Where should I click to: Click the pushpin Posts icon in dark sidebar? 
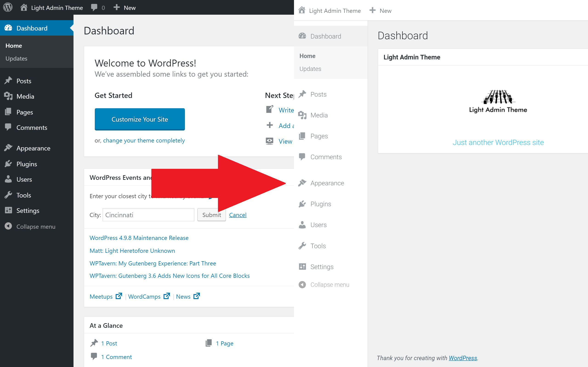(x=8, y=80)
